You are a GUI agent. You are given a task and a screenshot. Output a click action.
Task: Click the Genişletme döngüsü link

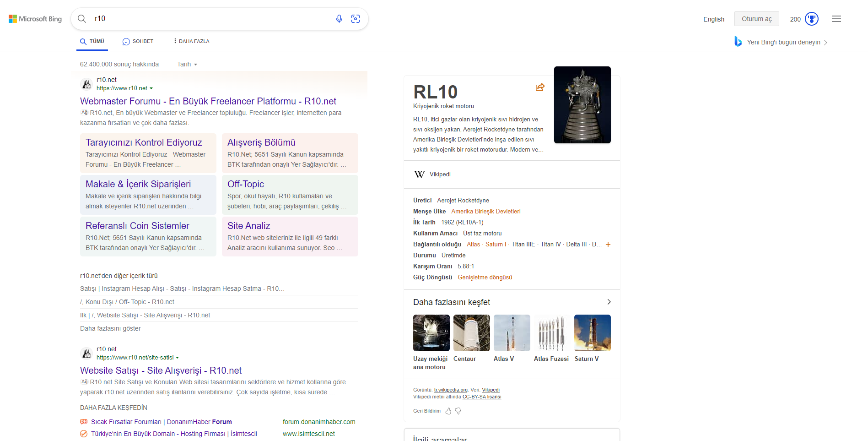pos(485,278)
